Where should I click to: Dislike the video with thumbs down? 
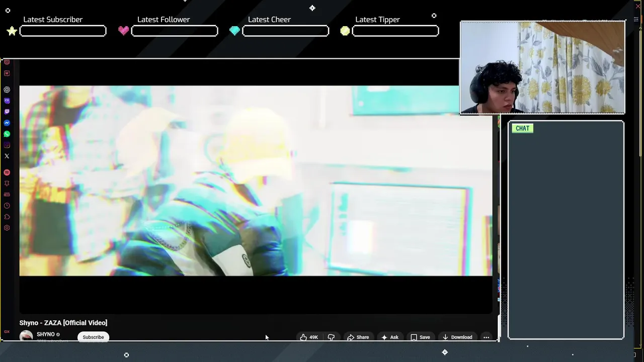331,337
